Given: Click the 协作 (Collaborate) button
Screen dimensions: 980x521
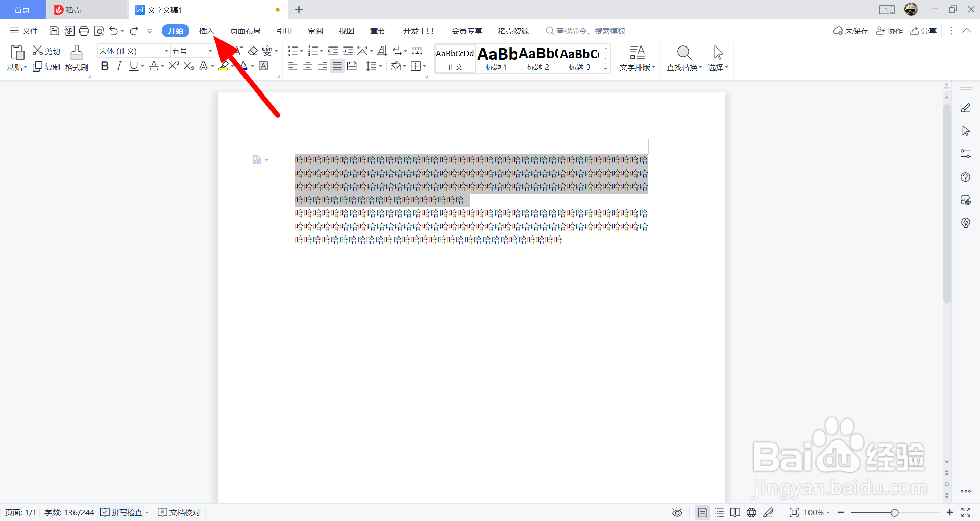Looking at the screenshot, I should (x=890, y=31).
